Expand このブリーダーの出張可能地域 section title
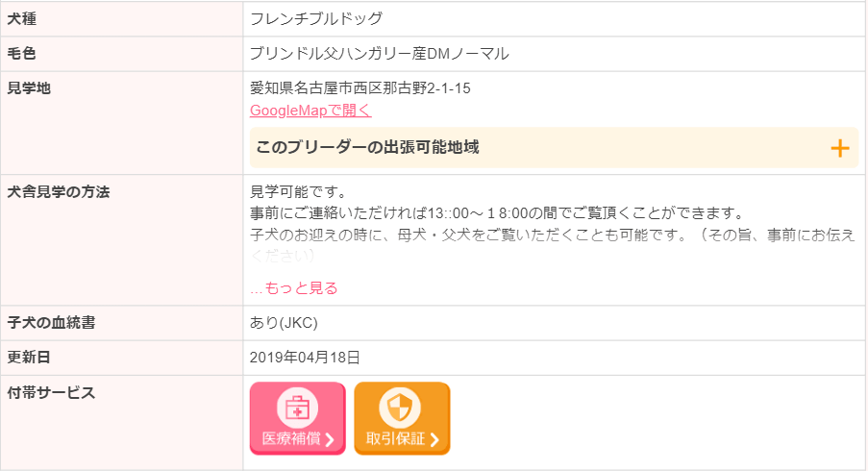The height and width of the screenshot is (471, 868). pos(367,147)
